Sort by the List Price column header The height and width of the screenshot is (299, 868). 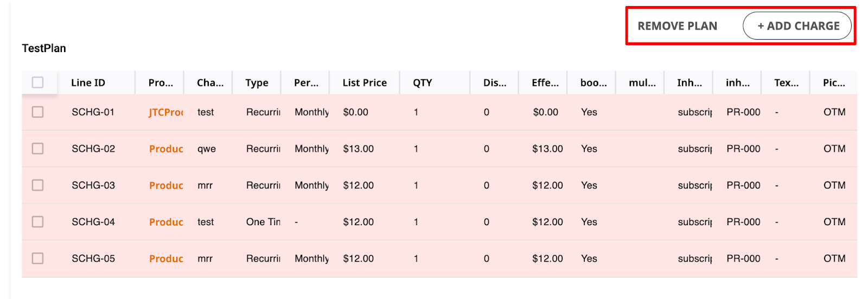[x=365, y=82]
